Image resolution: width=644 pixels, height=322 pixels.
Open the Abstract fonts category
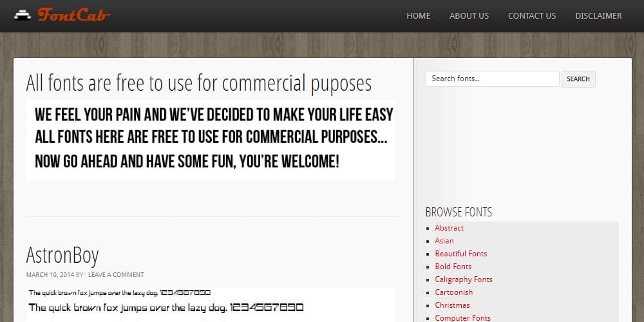pyautogui.click(x=449, y=228)
